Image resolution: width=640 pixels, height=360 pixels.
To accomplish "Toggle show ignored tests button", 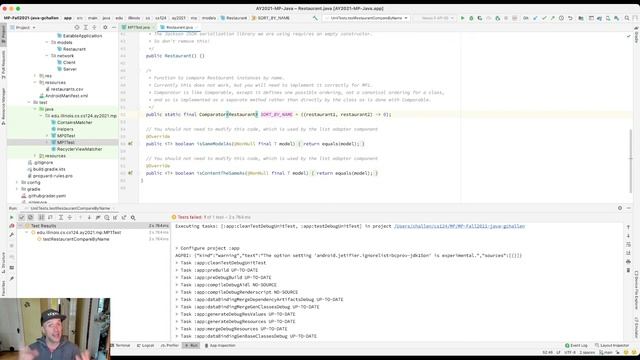I will tap(30, 218).
